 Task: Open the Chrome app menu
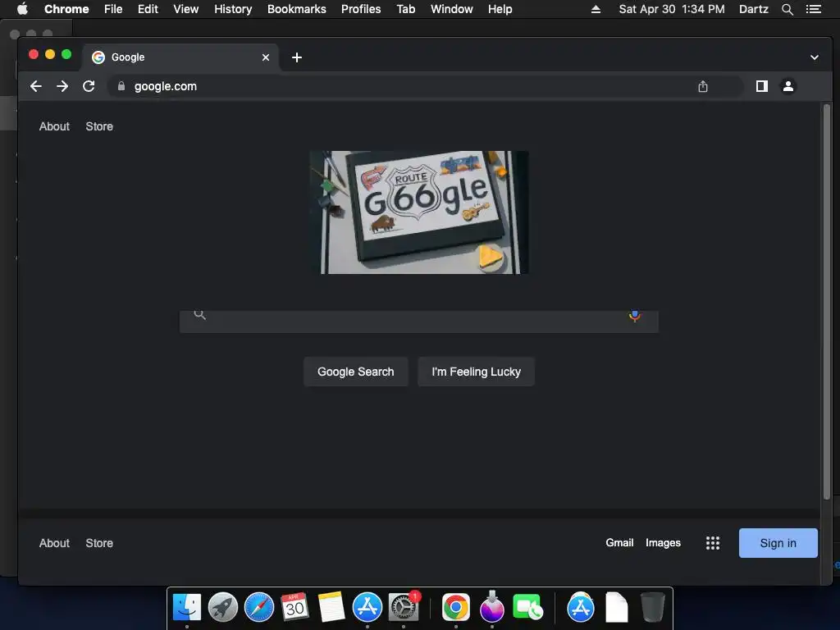click(66, 9)
